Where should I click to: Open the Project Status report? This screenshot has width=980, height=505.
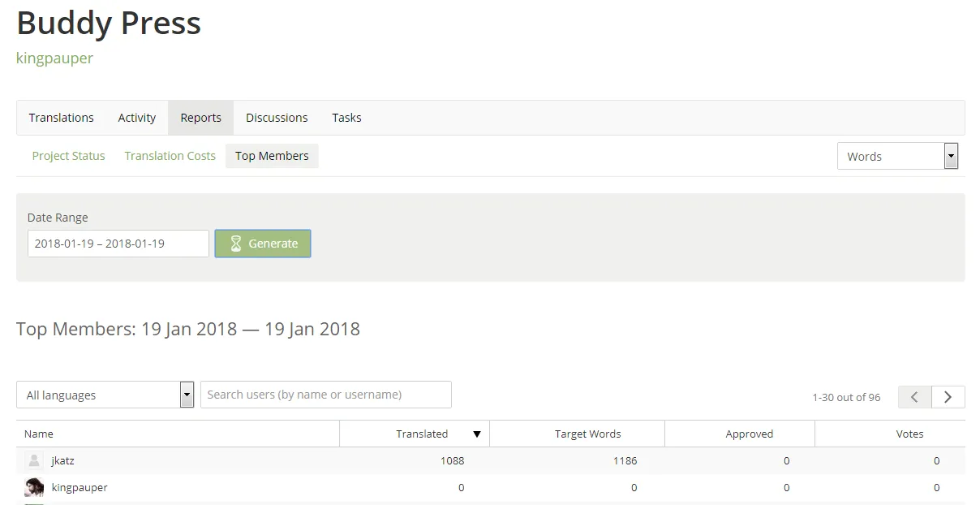coord(68,156)
